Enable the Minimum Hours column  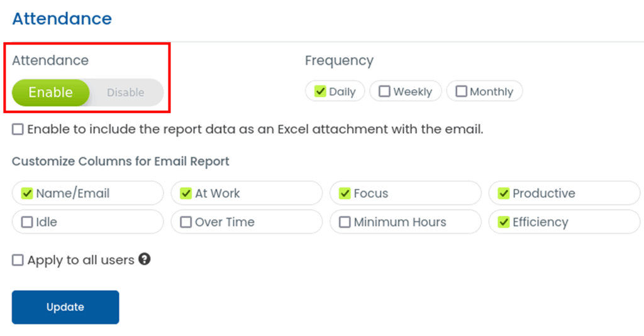point(345,222)
